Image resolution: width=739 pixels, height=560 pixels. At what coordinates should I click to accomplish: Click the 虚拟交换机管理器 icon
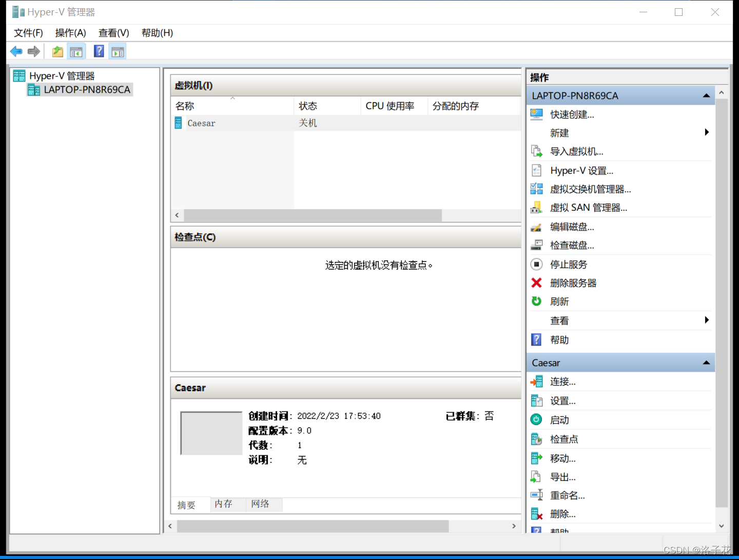click(536, 189)
